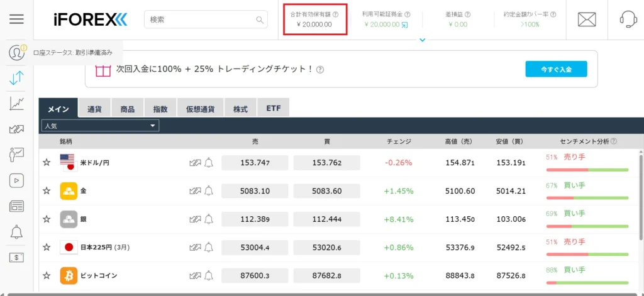Click the iFOREX logo
Screen dimensions: 644x296
coord(91,19)
